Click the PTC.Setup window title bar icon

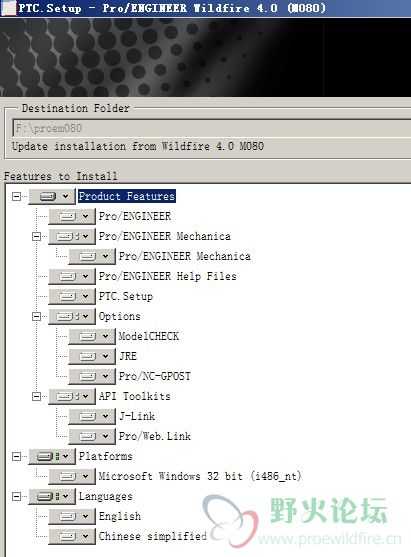tap(9, 8)
